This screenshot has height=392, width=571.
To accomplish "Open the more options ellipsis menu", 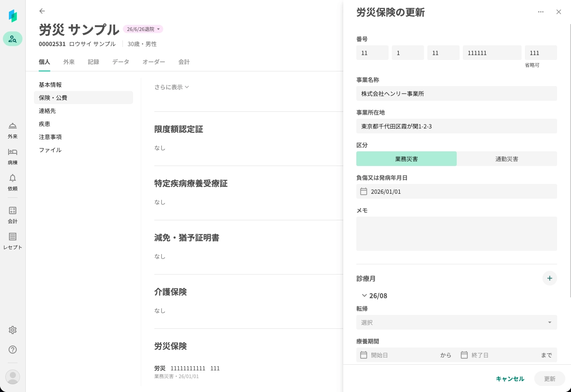I will coord(541,12).
